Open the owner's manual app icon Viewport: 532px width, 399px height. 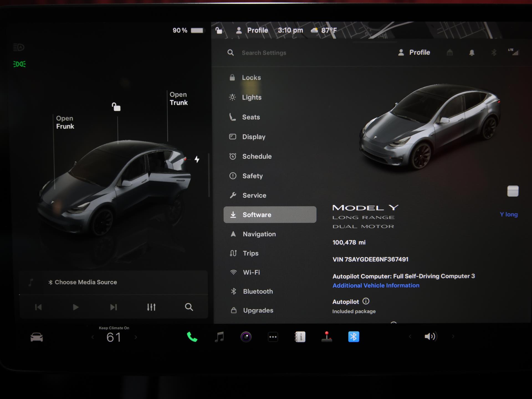(x=300, y=337)
